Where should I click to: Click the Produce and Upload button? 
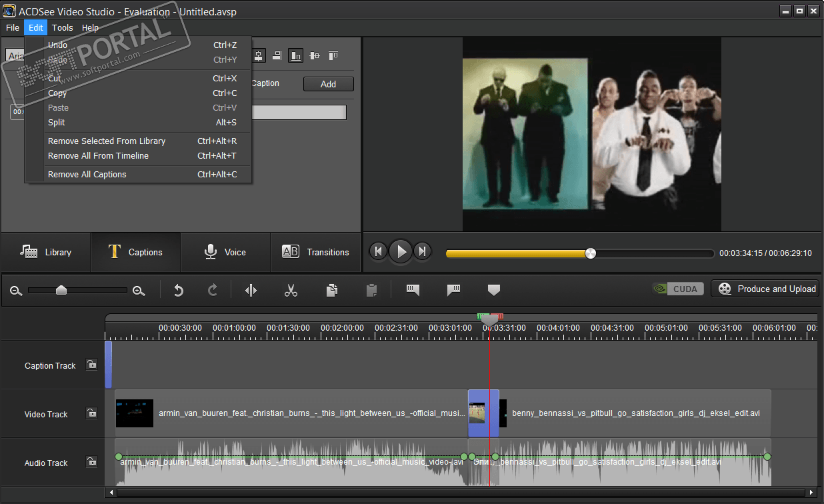tap(765, 289)
